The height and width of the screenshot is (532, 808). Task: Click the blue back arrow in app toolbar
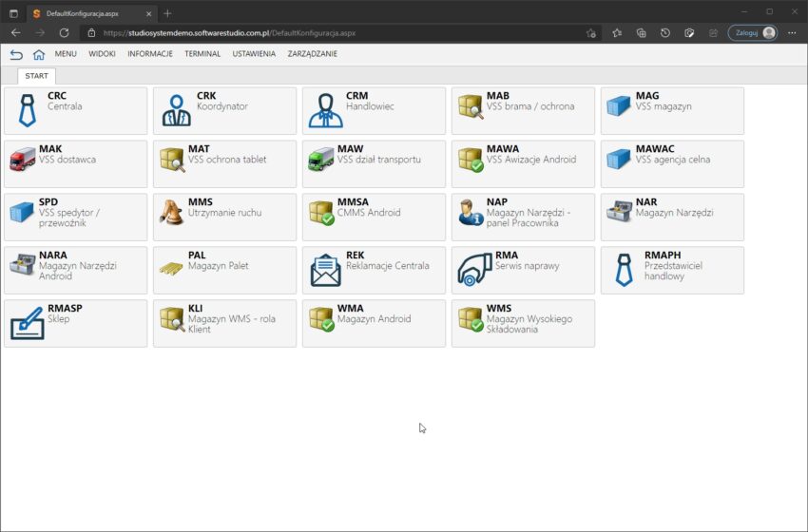coord(16,54)
